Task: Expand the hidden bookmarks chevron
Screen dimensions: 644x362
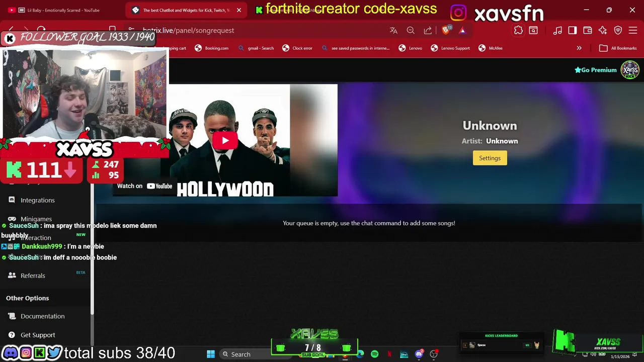Action: click(579, 48)
